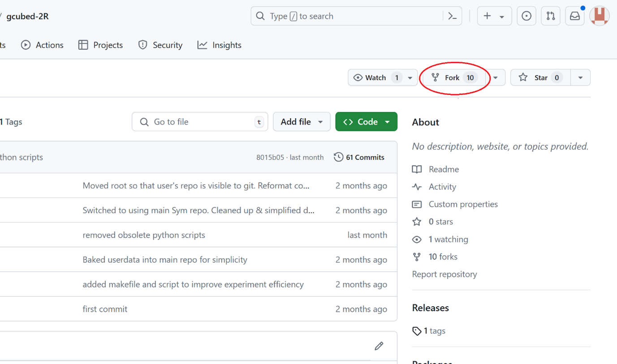Switch to the Security tab

tap(160, 45)
